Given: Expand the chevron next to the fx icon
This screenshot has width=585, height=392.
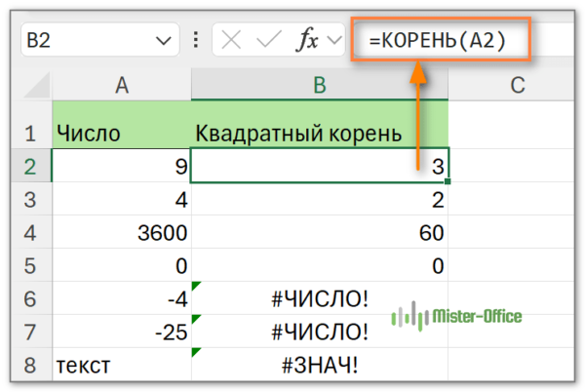Looking at the screenshot, I should (x=335, y=40).
